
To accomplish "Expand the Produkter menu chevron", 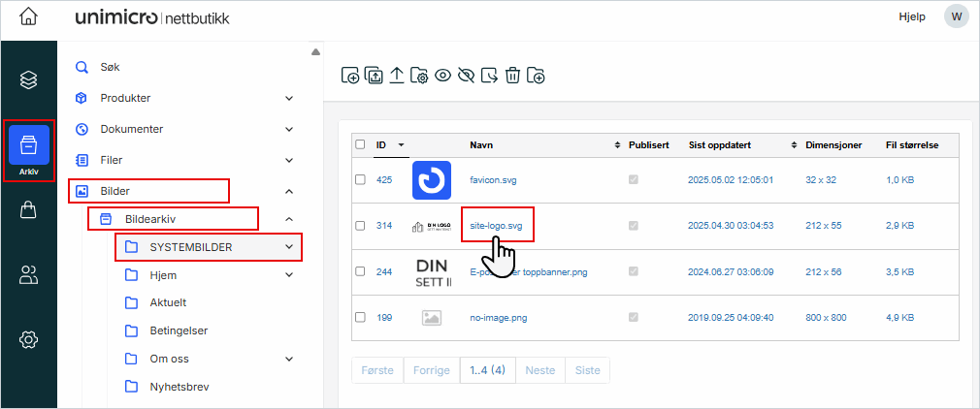I will point(289,99).
